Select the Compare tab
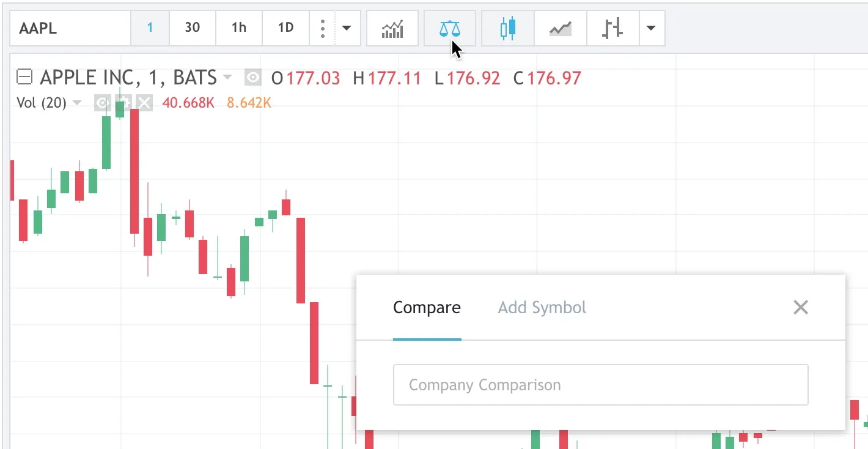Viewport: 868px width, 449px height. (x=427, y=307)
